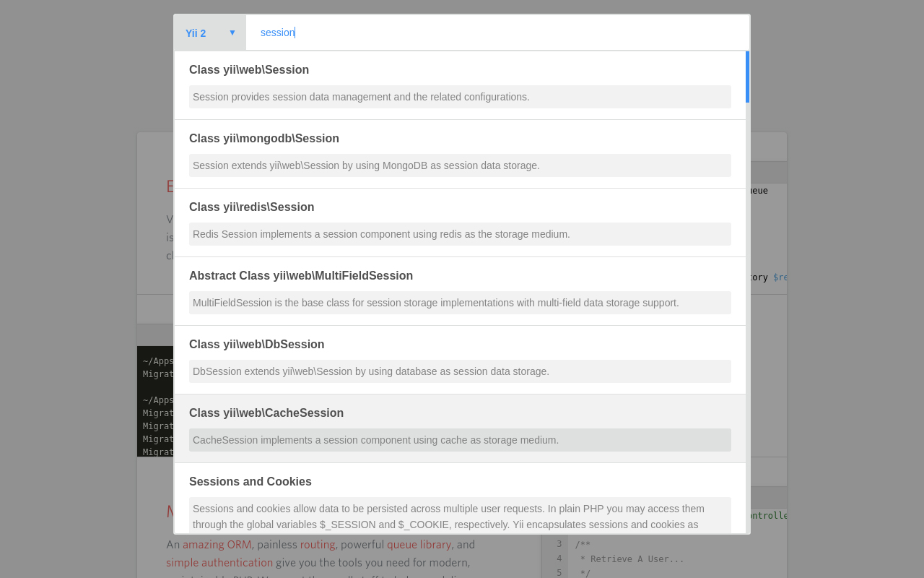Open Class yii\web\DbSession documentation

click(x=257, y=344)
